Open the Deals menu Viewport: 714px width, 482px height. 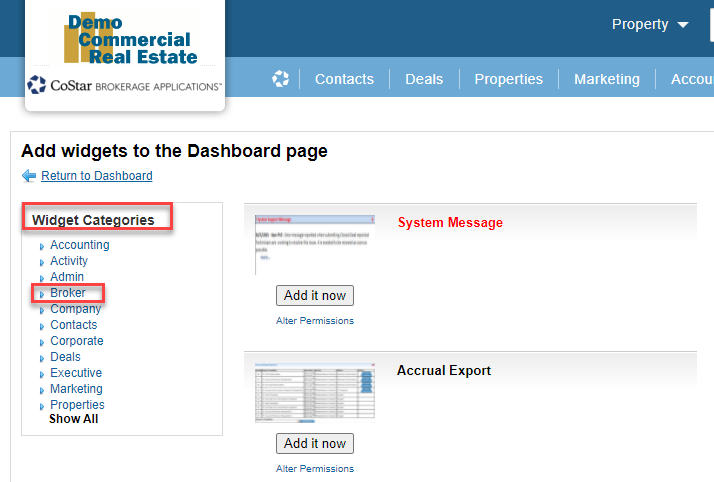[424, 79]
